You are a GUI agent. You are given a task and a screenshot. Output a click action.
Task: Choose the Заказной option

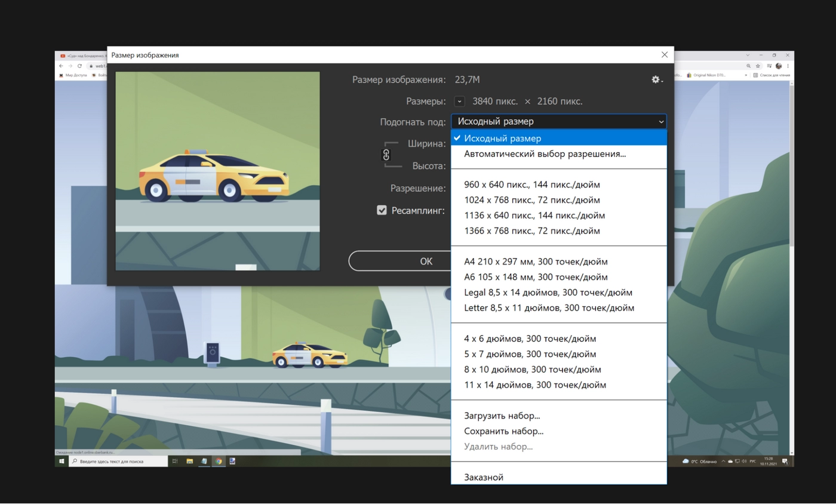558,477
